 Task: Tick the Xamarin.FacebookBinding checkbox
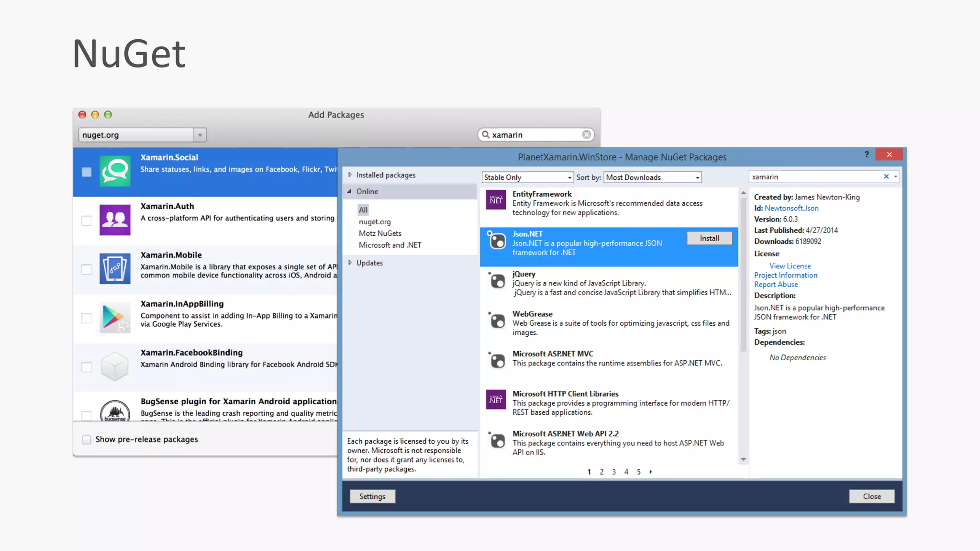[87, 367]
